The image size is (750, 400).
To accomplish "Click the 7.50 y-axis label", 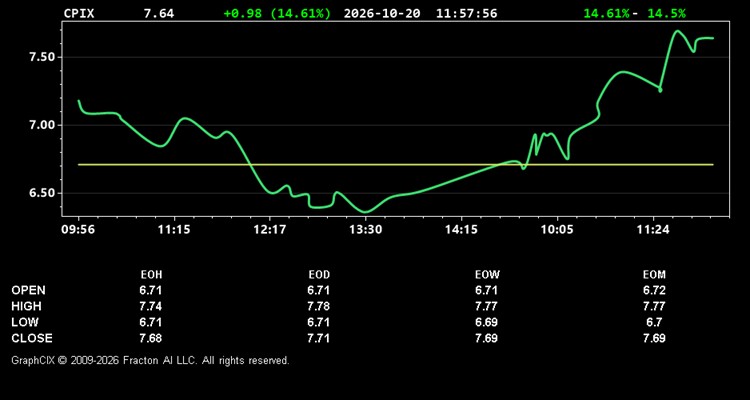I will point(41,57).
